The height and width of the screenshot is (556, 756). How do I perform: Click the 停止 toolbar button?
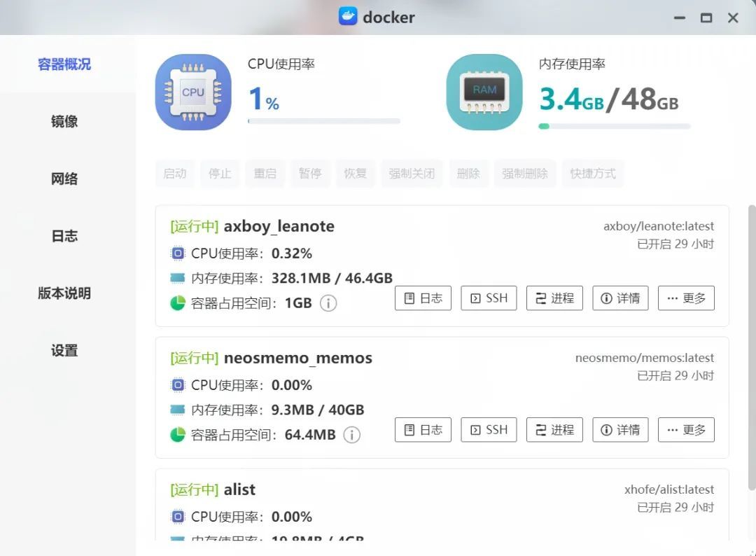tap(220, 174)
